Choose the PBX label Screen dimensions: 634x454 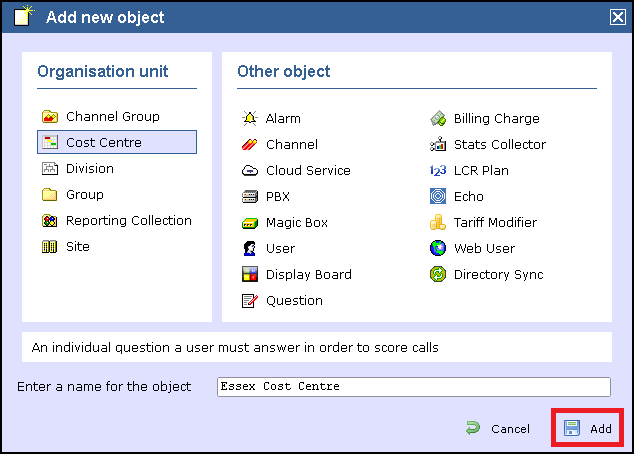pyautogui.click(x=278, y=196)
